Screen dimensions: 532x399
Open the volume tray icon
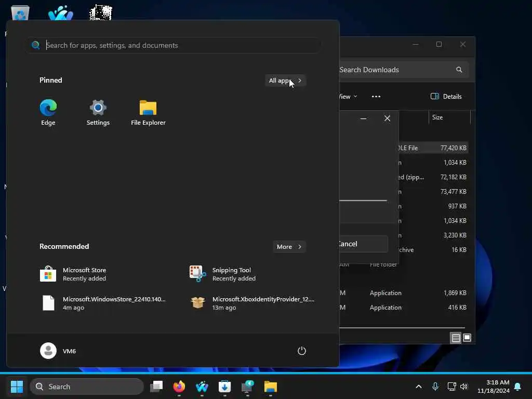464,387
